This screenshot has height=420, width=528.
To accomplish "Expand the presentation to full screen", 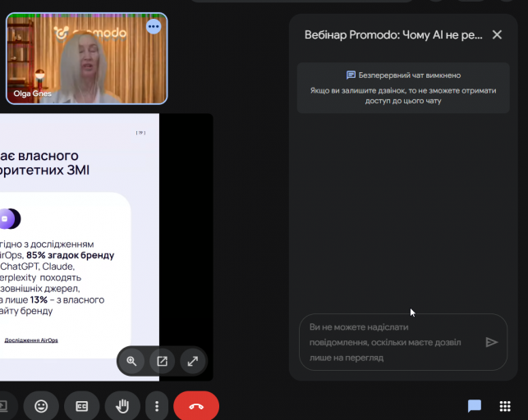I will 193,361.
